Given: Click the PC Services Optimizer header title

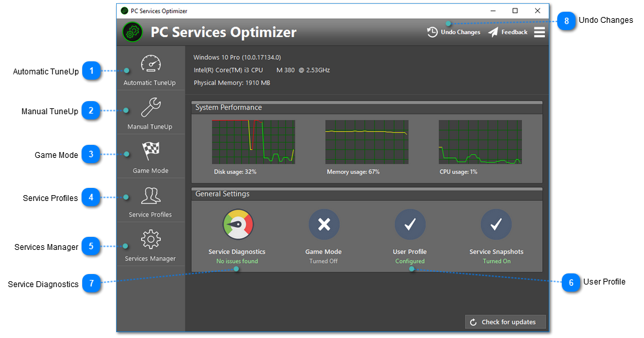Looking at the screenshot, I should coord(223,32).
